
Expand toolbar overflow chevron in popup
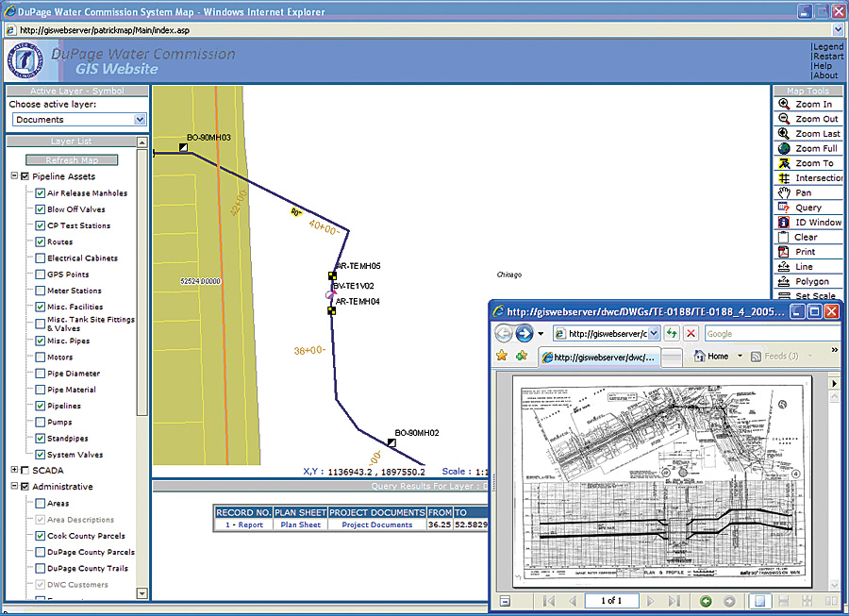(x=835, y=350)
